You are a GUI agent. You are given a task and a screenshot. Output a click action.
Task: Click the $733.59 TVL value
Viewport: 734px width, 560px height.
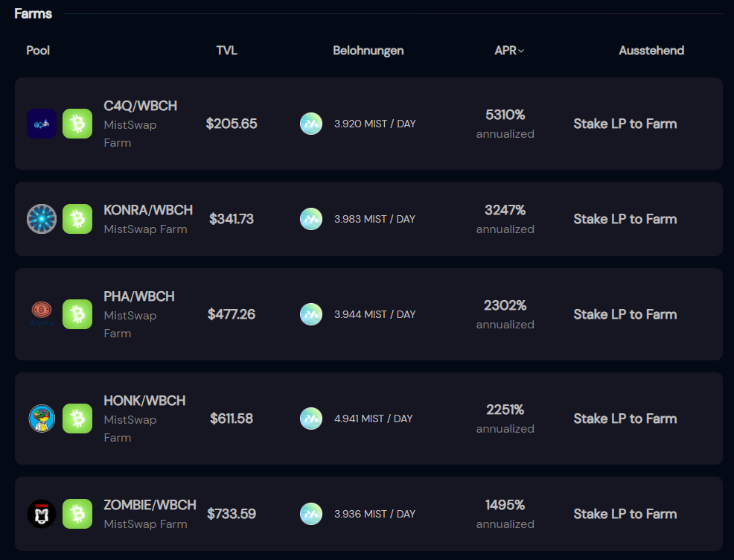tap(232, 514)
